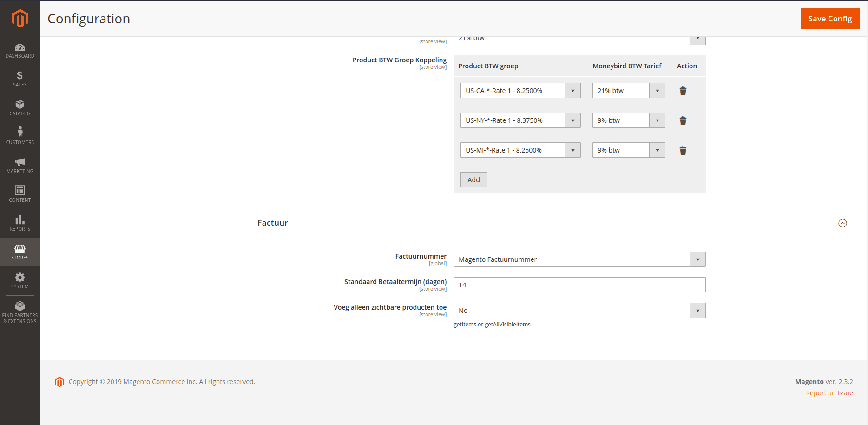
Task: Click the Standaard Betaaltermijn (dagen) label
Action: 395,282
